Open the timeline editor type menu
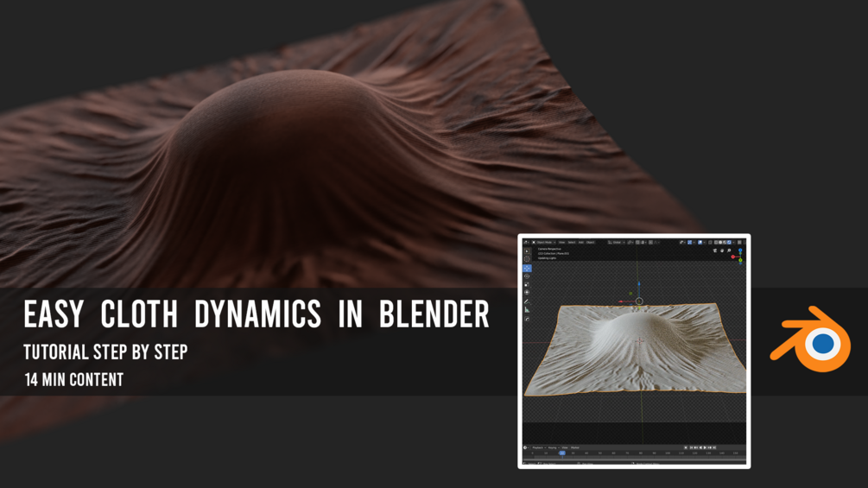 [525, 447]
